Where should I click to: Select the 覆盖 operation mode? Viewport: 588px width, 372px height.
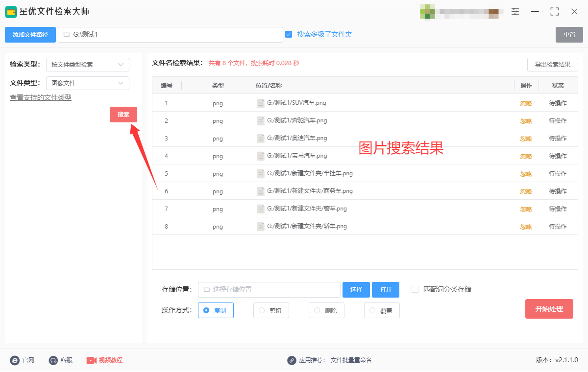[x=382, y=310]
